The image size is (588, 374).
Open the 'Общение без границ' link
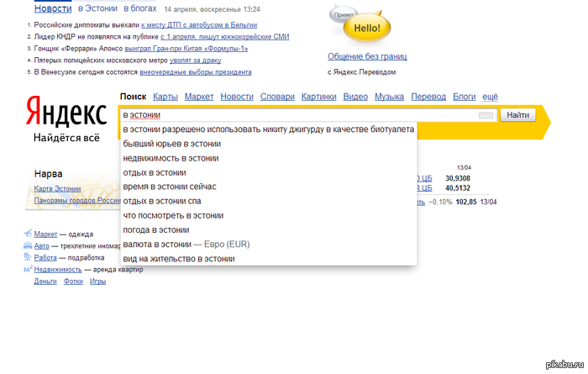click(367, 56)
